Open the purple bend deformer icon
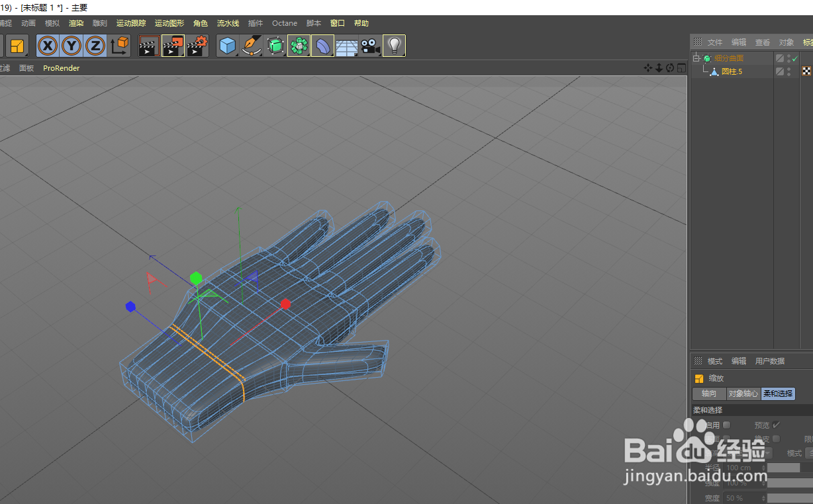Image resolution: width=813 pixels, height=504 pixels. (x=322, y=46)
